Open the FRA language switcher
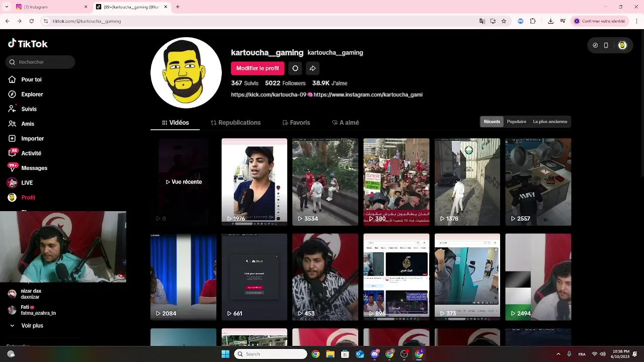The height and width of the screenshot is (362, 644). pyautogui.click(x=582, y=354)
